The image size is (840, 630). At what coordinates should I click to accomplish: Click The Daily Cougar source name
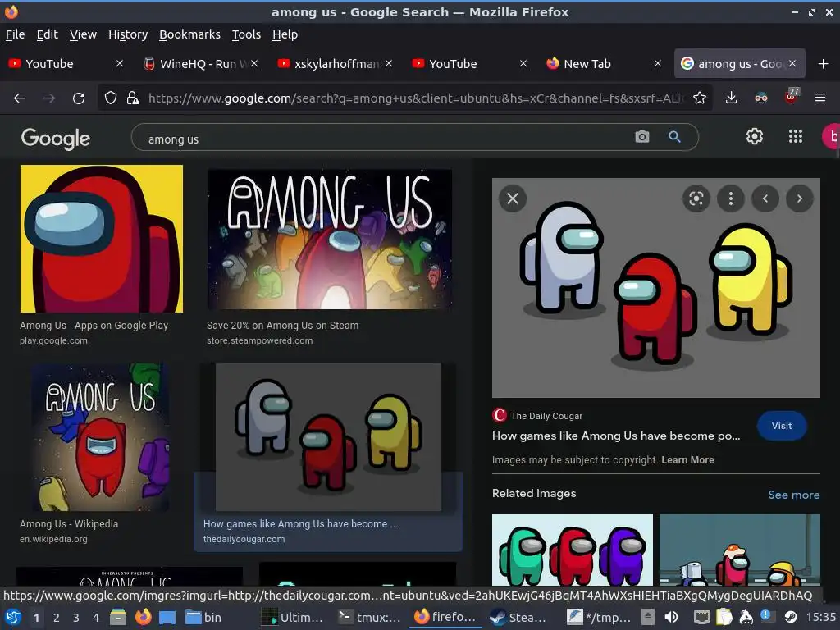tap(546, 416)
